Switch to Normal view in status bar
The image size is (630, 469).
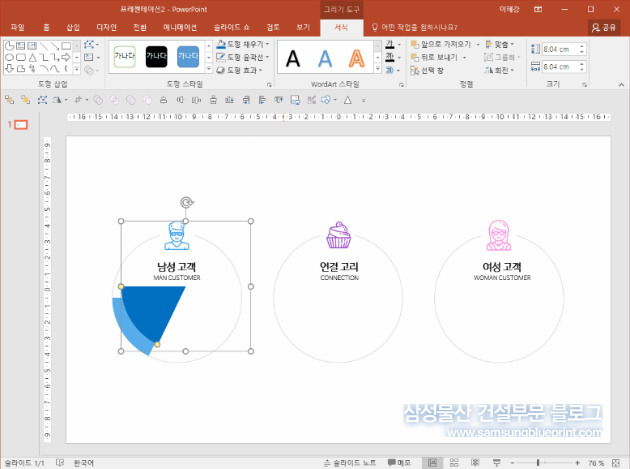[x=432, y=463]
